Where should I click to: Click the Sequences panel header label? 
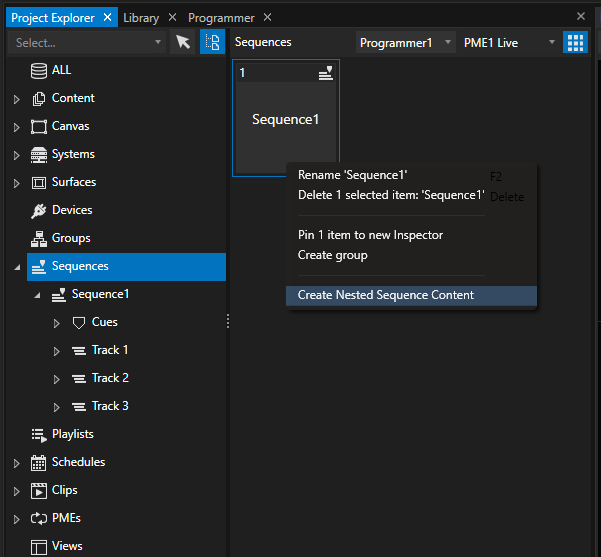[263, 42]
